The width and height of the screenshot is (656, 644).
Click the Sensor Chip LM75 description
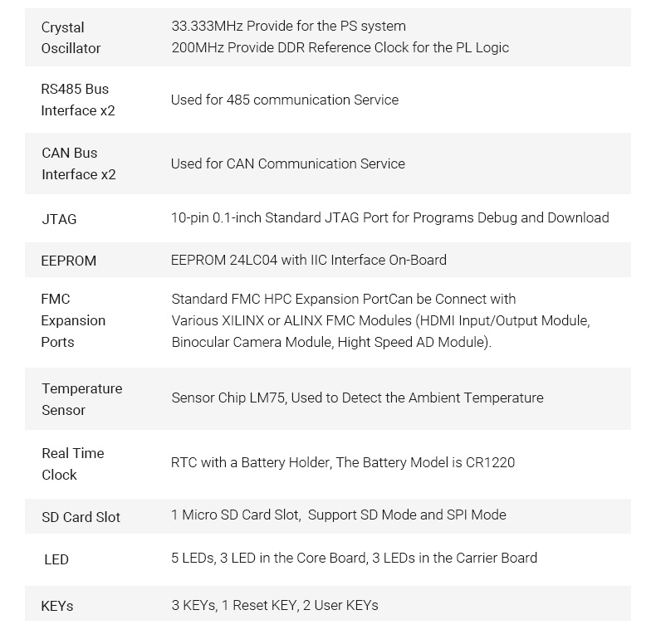click(357, 398)
